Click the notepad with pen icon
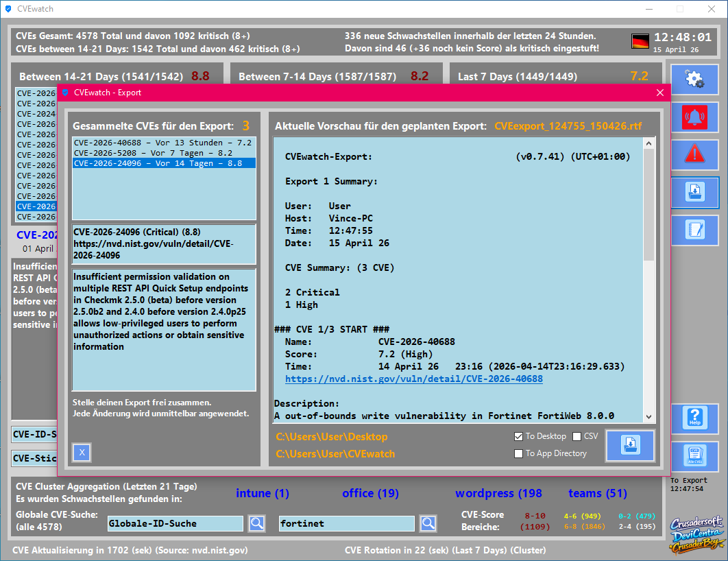Image resolution: width=728 pixels, height=561 pixels. (x=694, y=231)
